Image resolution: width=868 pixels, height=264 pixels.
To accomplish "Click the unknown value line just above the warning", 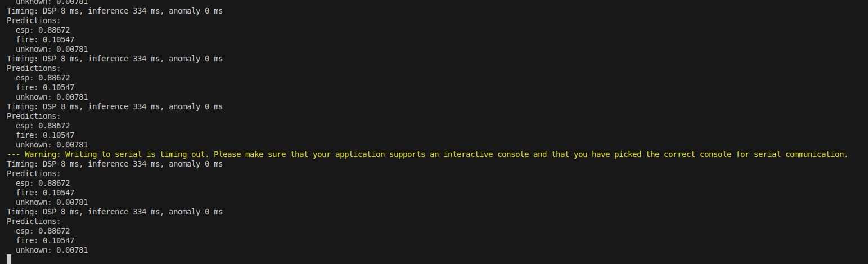I will tap(52, 145).
